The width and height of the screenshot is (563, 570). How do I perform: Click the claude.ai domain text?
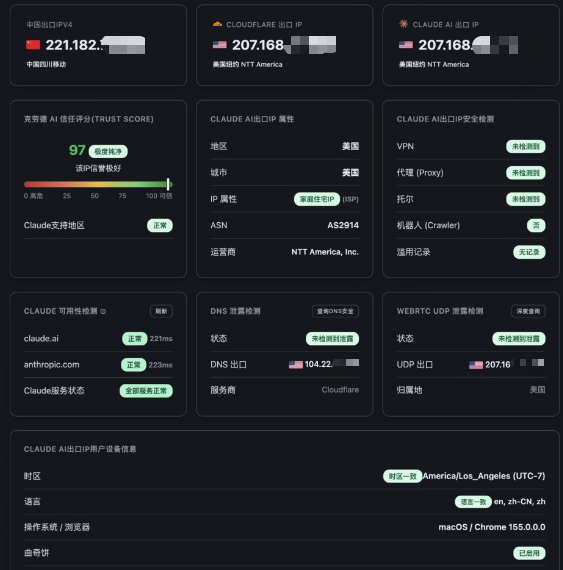click(41, 338)
